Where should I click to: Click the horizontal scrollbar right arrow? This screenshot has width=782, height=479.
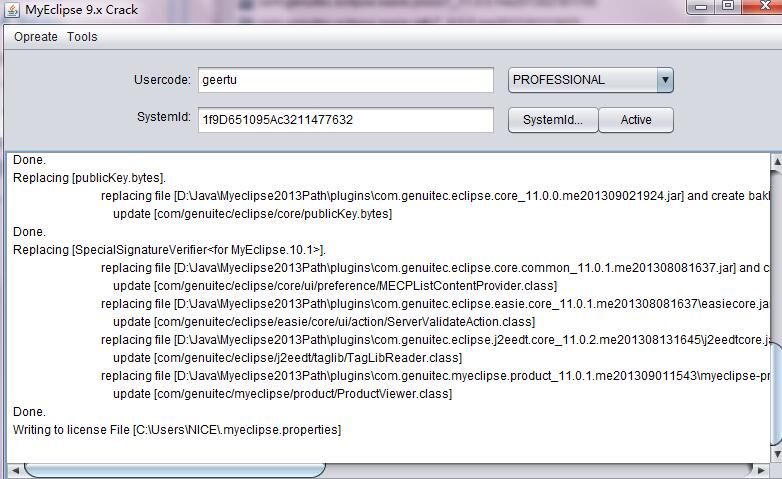(761, 470)
